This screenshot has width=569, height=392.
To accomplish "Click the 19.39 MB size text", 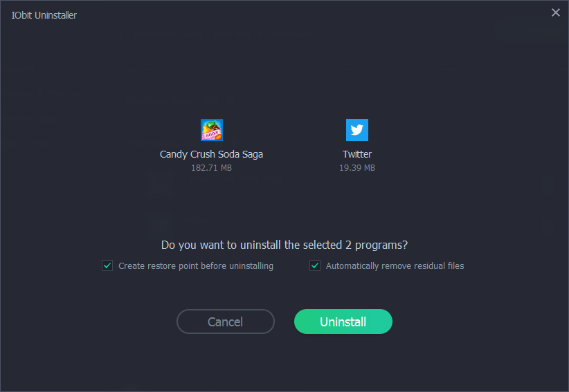I will [x=357, y=168].
